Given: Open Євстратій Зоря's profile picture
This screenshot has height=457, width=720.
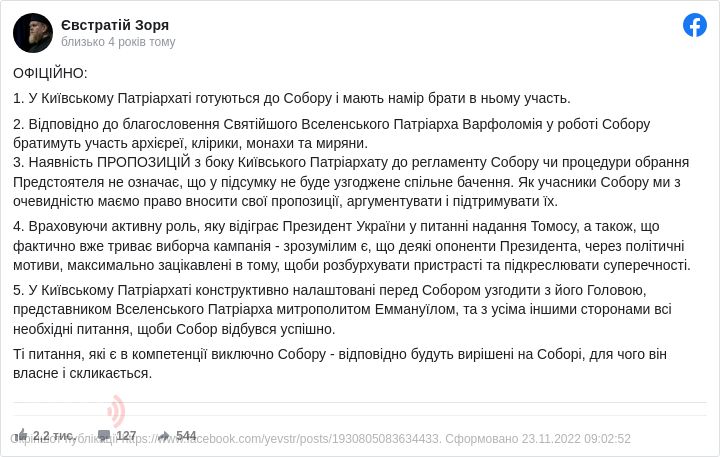Looking at the screenshot, I should tap(33, 33).
